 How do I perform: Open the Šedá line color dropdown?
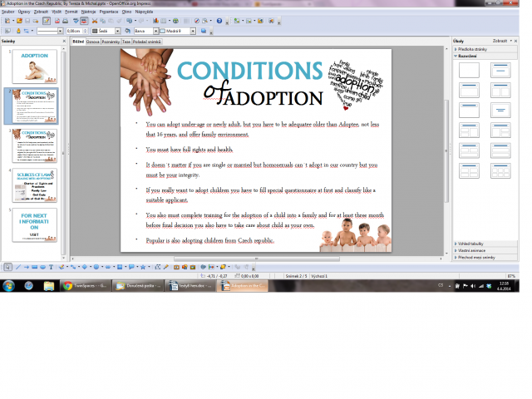click(118, 32)
